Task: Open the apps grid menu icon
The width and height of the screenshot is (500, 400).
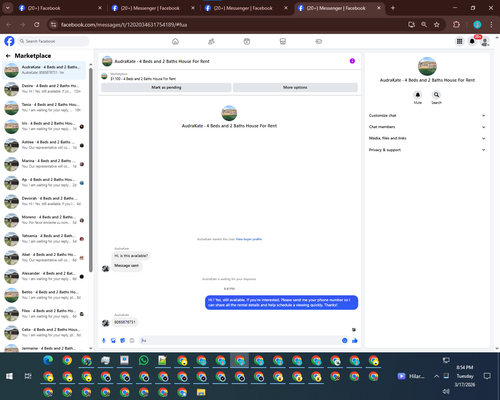Action: pyautogui.click(x=459, y=41)
